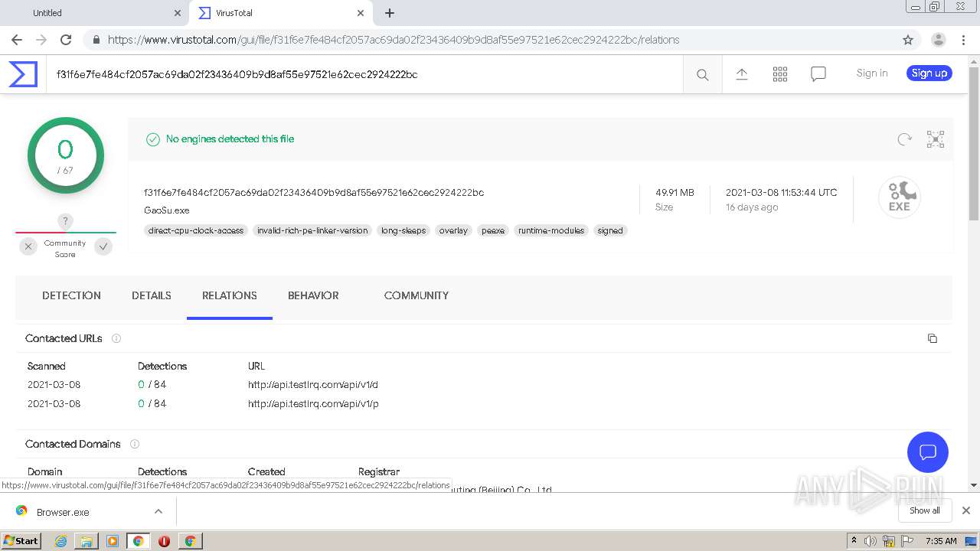
Task: Click the runtime-modules tag
Action: click(551, 230)
